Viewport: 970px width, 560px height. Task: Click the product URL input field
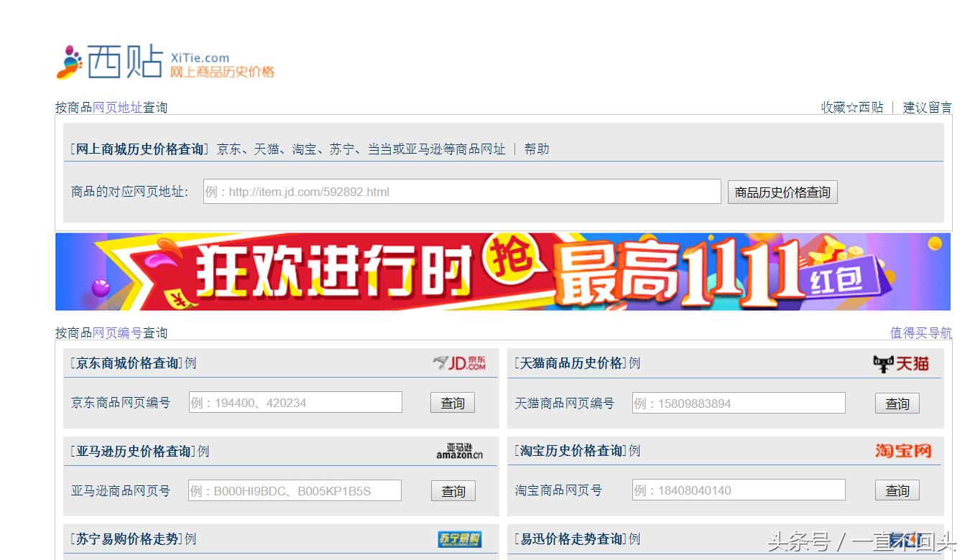pos(460,191)
